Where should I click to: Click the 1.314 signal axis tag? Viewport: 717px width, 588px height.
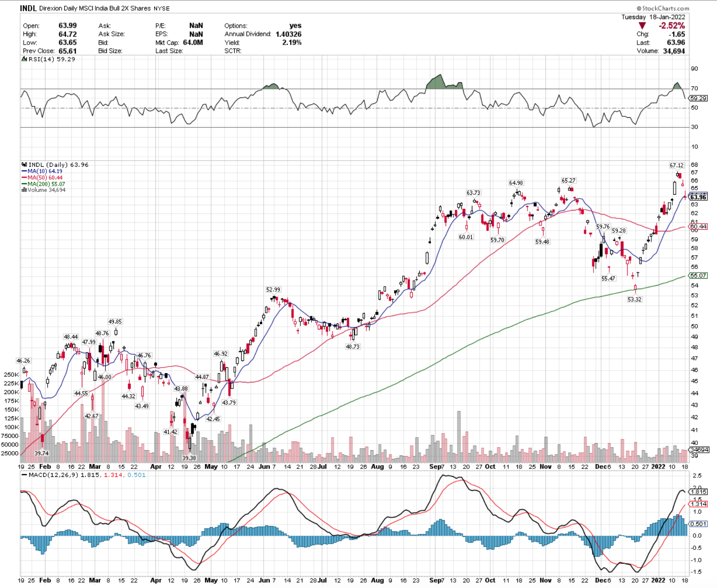click(x=698, y=504)
